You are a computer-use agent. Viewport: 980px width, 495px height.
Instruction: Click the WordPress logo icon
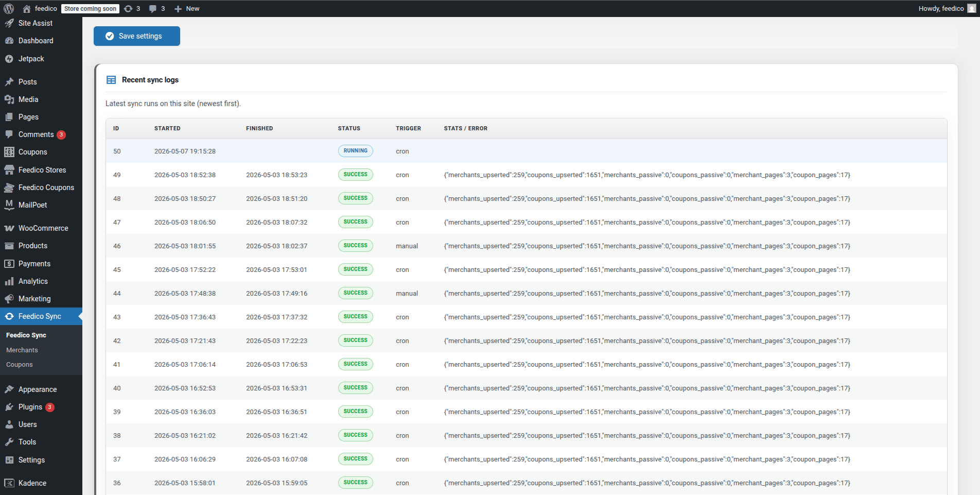coord(9,8)
